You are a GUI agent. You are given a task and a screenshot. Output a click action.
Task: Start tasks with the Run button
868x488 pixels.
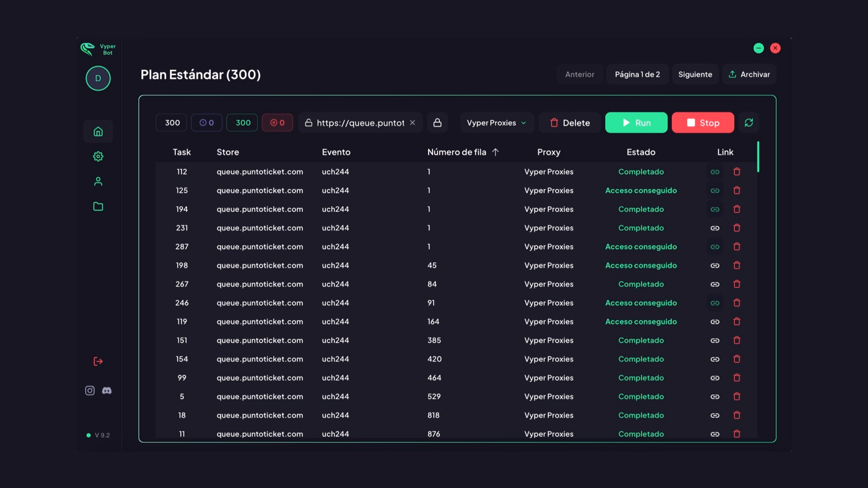coord(636,122)
